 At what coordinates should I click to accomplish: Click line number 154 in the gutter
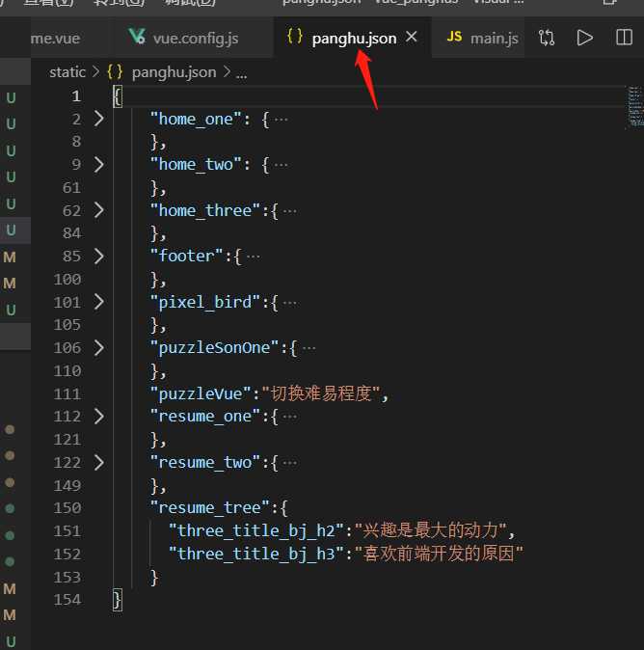[x=67, y=600]
